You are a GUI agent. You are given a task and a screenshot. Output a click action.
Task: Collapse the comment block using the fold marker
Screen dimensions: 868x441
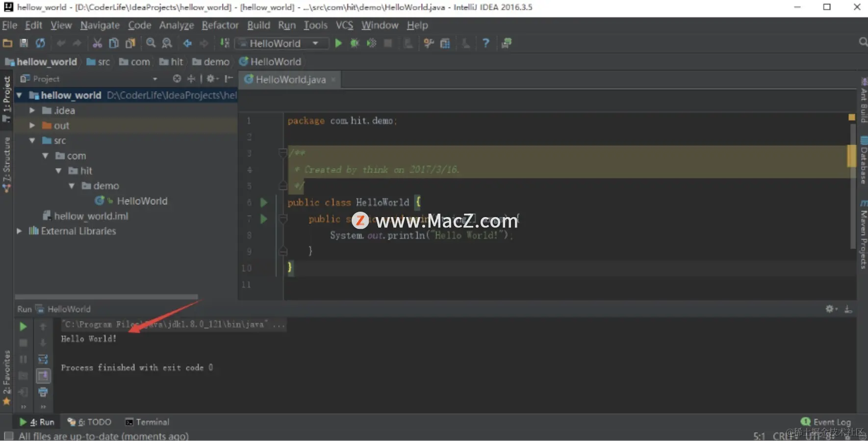283,153
